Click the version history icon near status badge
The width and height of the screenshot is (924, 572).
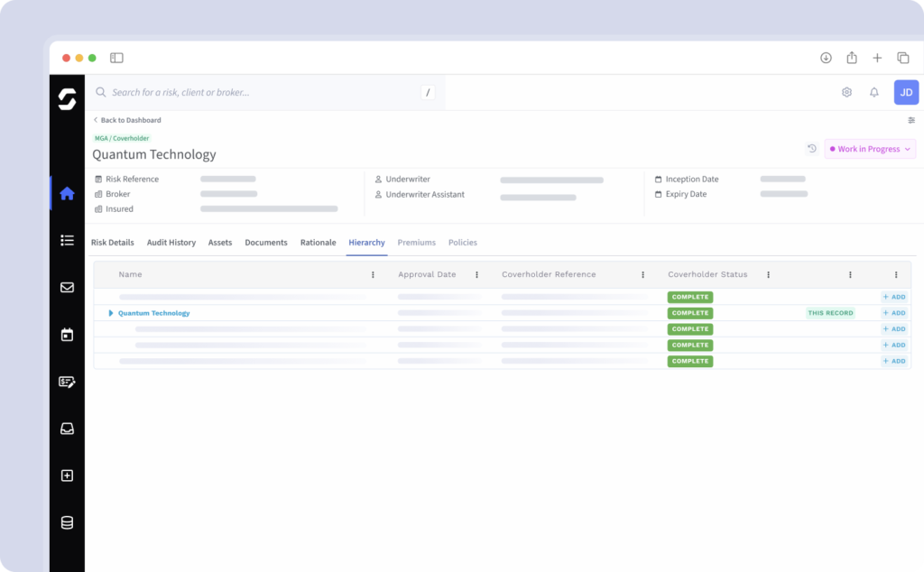click(x=811, y=148)
